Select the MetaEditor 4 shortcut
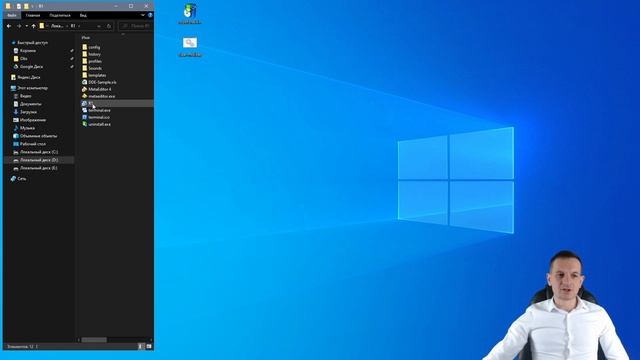640x360 pixels. (100, 89)
